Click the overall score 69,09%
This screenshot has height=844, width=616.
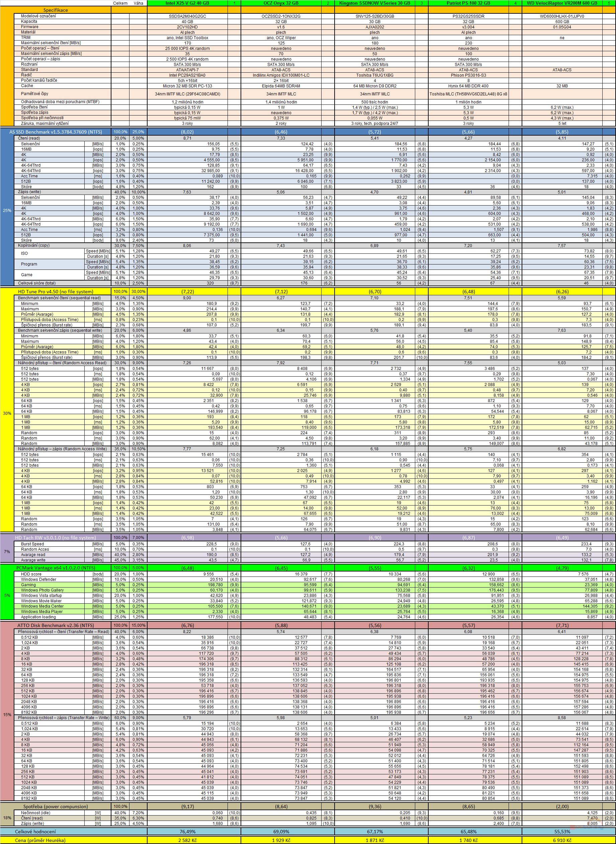point(281,831)
